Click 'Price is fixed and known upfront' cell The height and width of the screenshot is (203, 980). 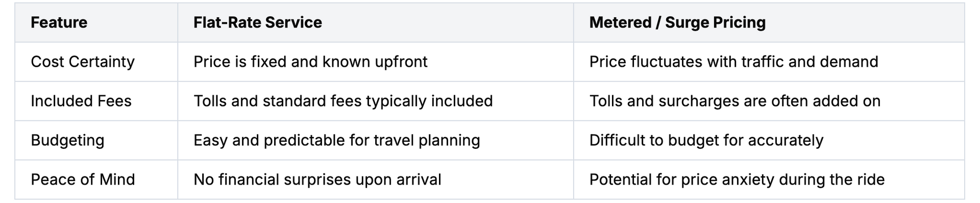point(310,62)
